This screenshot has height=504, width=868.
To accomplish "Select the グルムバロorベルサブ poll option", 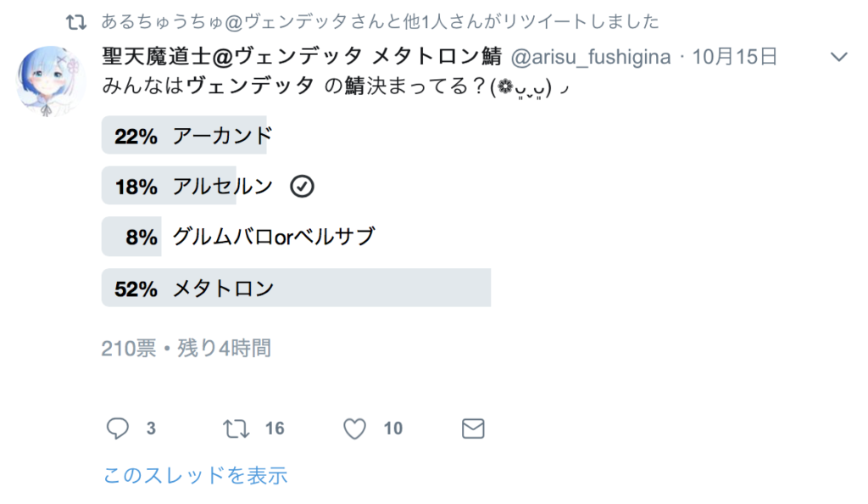I will click(x=296, y=237).
